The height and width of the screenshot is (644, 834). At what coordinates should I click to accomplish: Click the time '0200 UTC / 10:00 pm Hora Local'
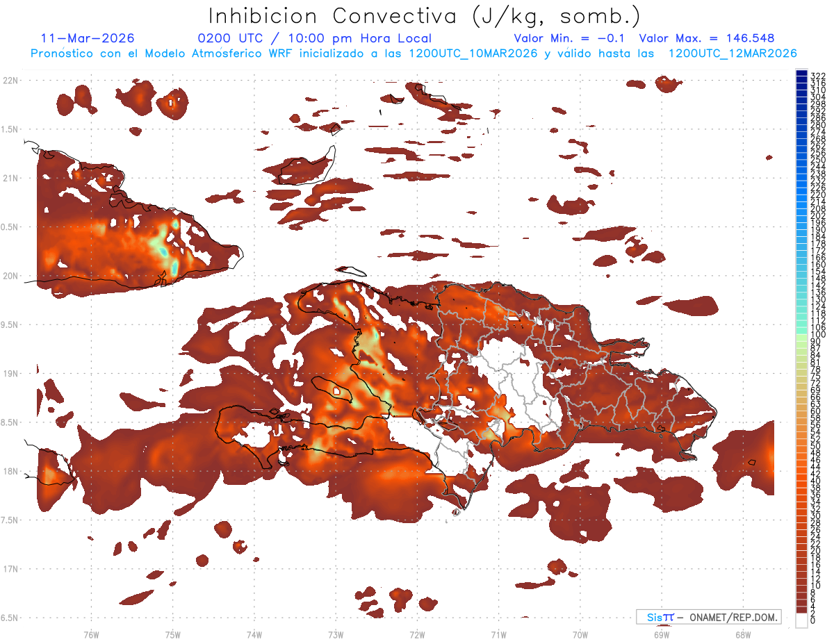[x=314, y=38]
